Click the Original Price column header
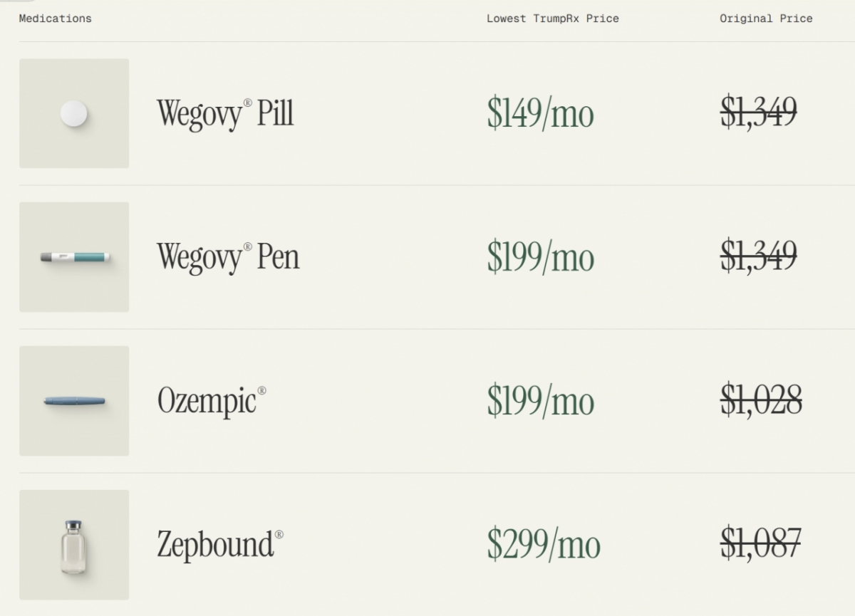The height and width of the screenshot is (616, 855). pyautogui.click(x=766, y=19)
